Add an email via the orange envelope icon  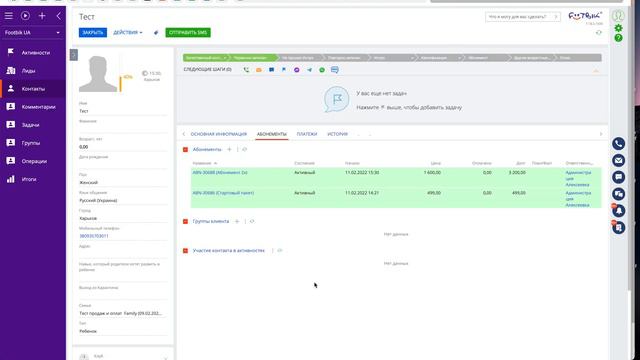[259, 70]
